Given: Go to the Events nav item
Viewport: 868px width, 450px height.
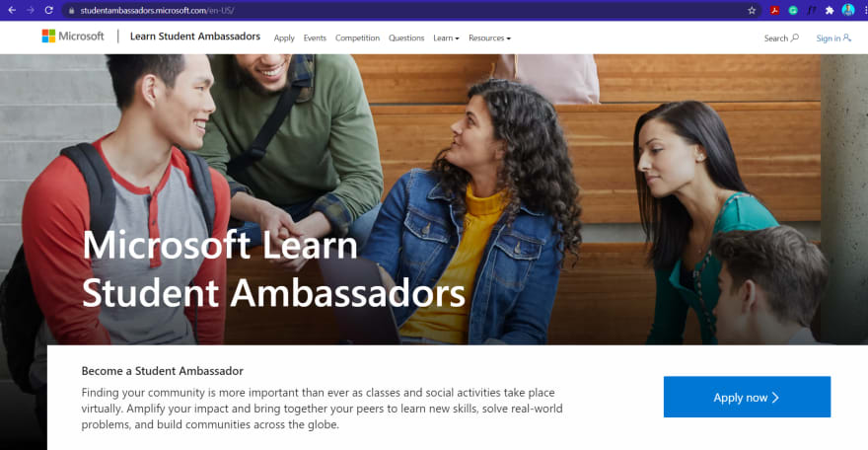Looking at the screenshot, I should tap(315, 38).
